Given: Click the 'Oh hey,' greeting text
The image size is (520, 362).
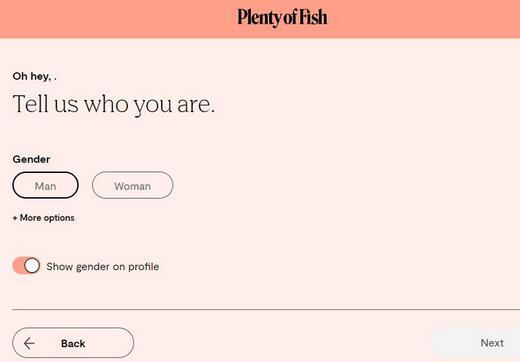Looking at the screenshot, I should tap(32, 76).
